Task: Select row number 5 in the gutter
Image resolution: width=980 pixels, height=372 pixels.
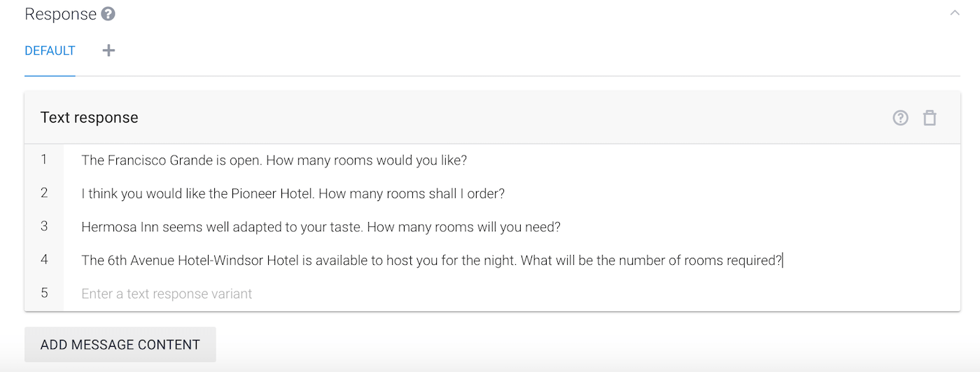Action: (44, 293)
